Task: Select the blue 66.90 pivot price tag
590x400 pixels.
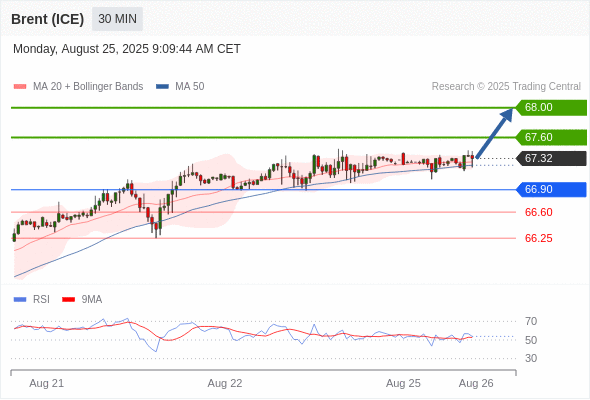Action: pos(551,189)
